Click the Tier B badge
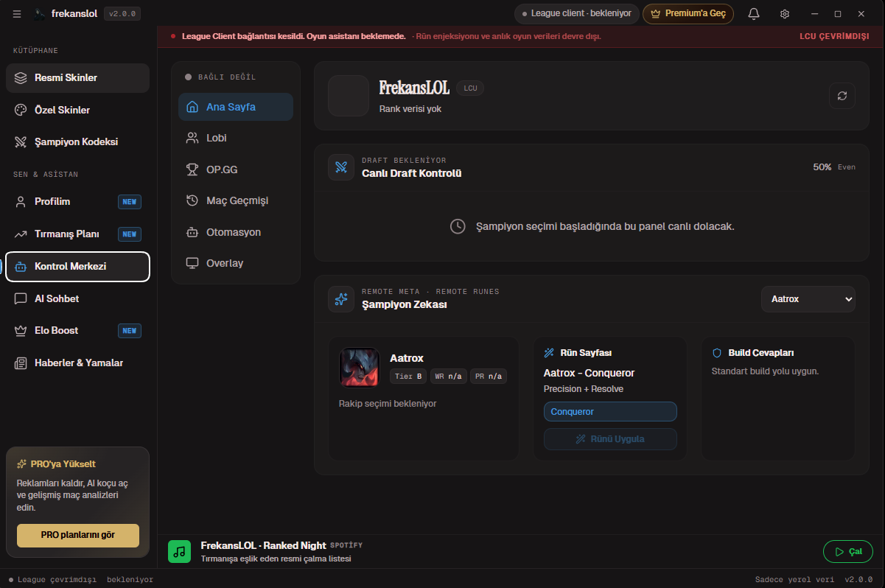The image size is (885, 588). (408, 377)
